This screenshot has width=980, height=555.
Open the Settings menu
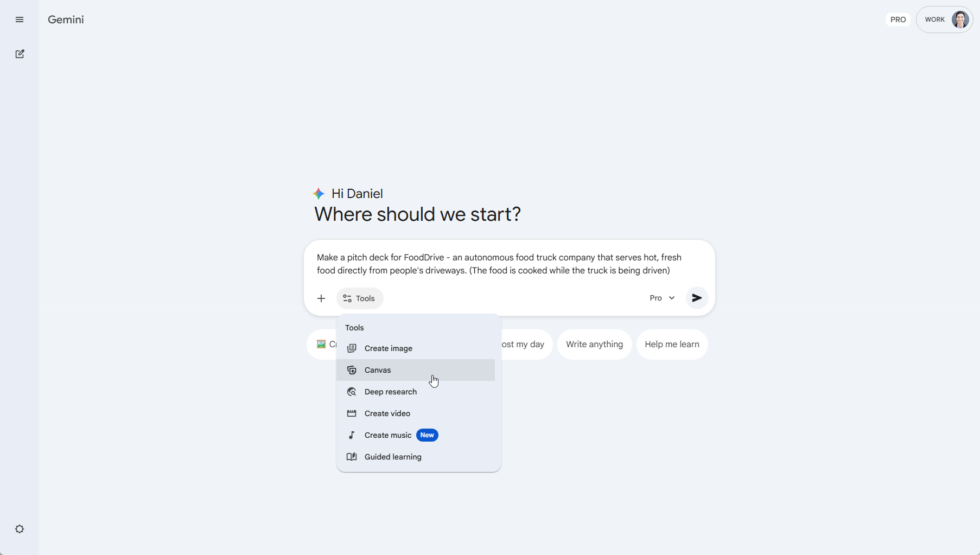20,530
